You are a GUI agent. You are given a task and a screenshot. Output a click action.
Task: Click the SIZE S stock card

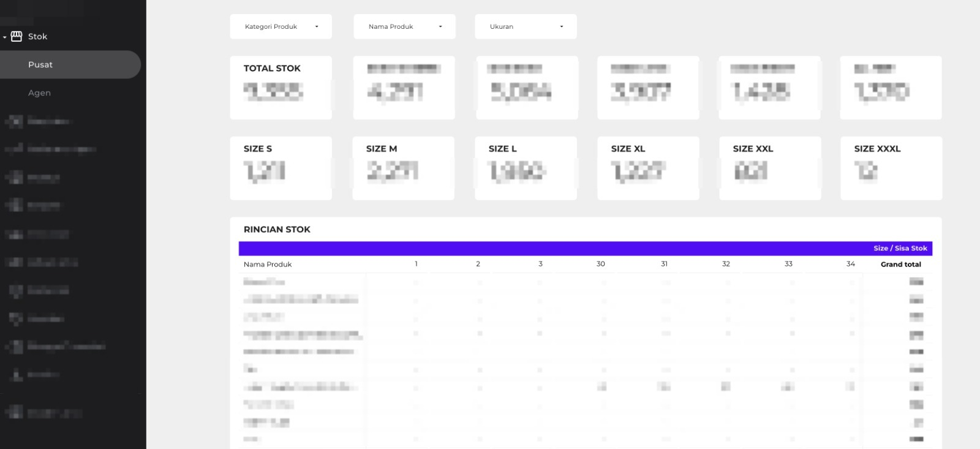tap(281, 168)
